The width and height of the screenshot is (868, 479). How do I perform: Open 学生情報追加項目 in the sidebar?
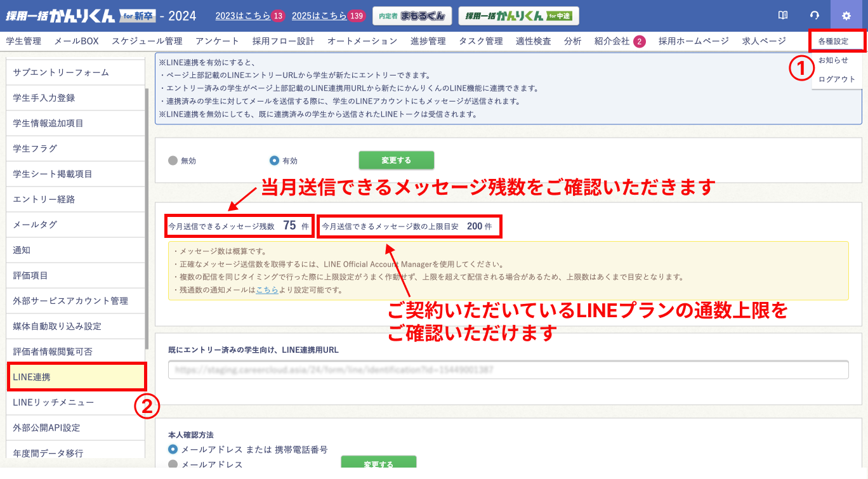(x=76, y=123)
